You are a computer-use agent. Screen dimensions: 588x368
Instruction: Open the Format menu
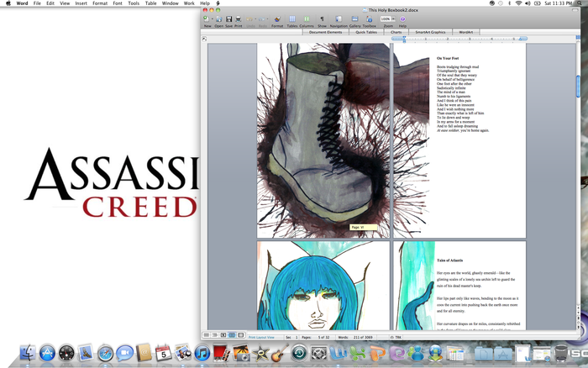tap(100, 3)
